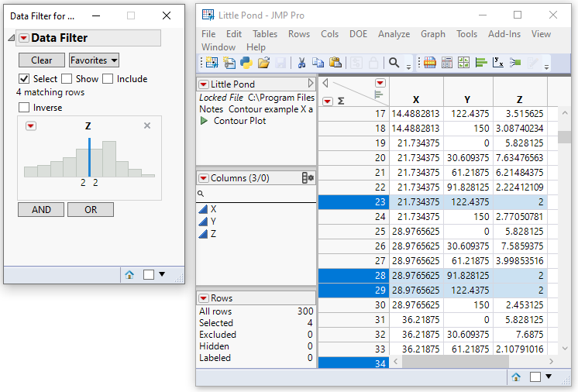Enable the Show checkbox
Viewport: 578px width, 392px height.
67,78
